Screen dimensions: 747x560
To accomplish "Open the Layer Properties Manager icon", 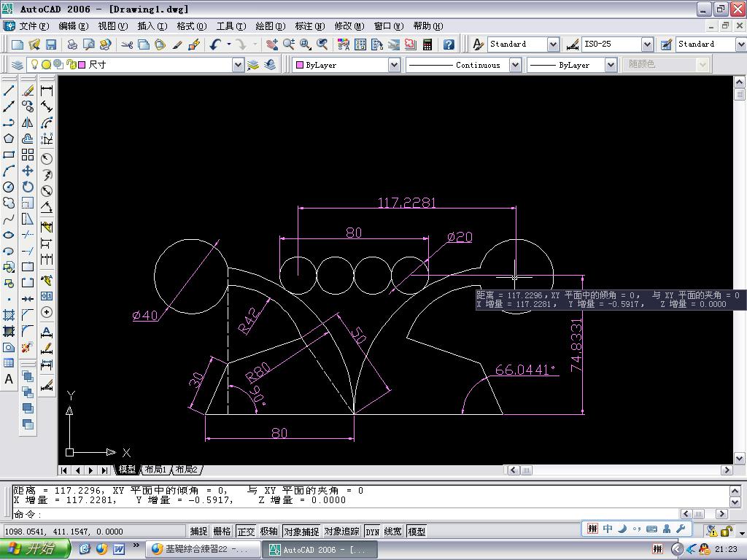I will tap(18, 65).
